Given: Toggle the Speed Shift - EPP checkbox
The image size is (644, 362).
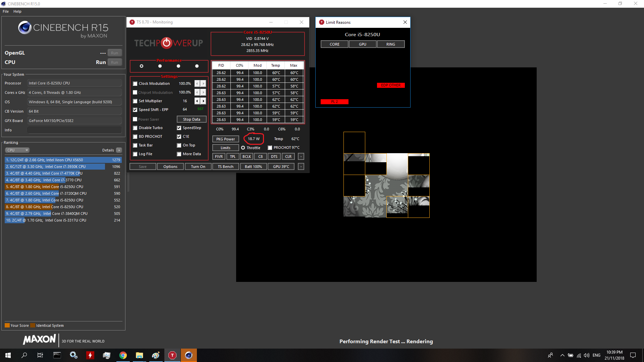Looking at the screenshot, I should [135, 110].
